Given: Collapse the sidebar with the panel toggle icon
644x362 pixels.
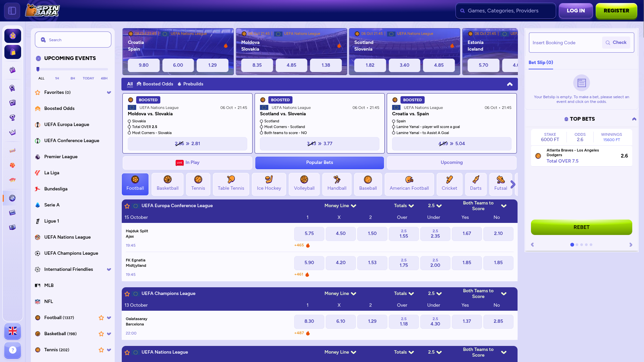Looking at the screenshot, I should pyautogui.click(x=12, y=11).
